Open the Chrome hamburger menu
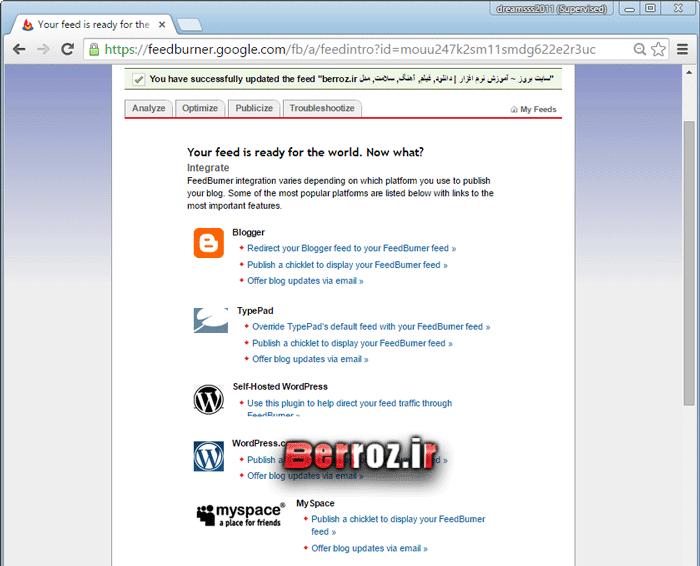 682,49
